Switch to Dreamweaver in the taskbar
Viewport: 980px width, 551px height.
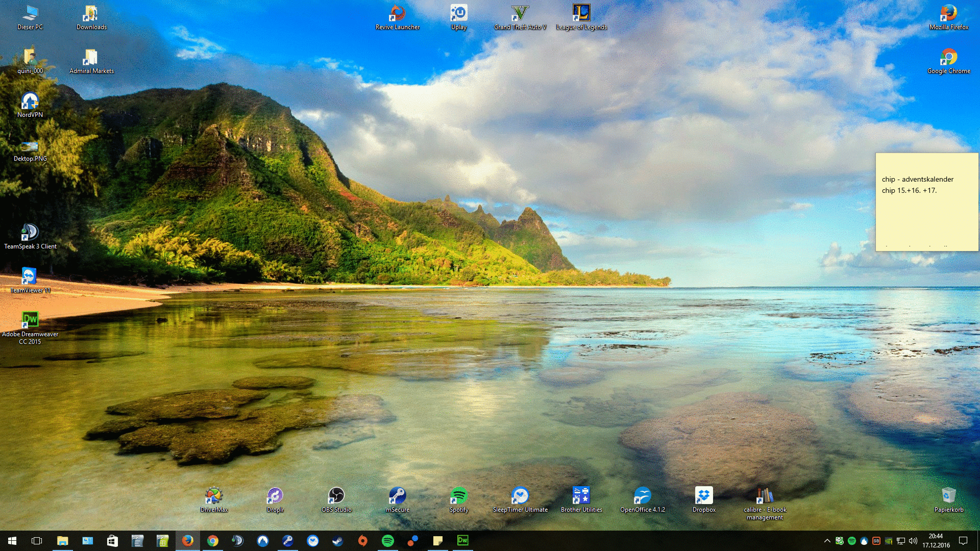[462, 541]
